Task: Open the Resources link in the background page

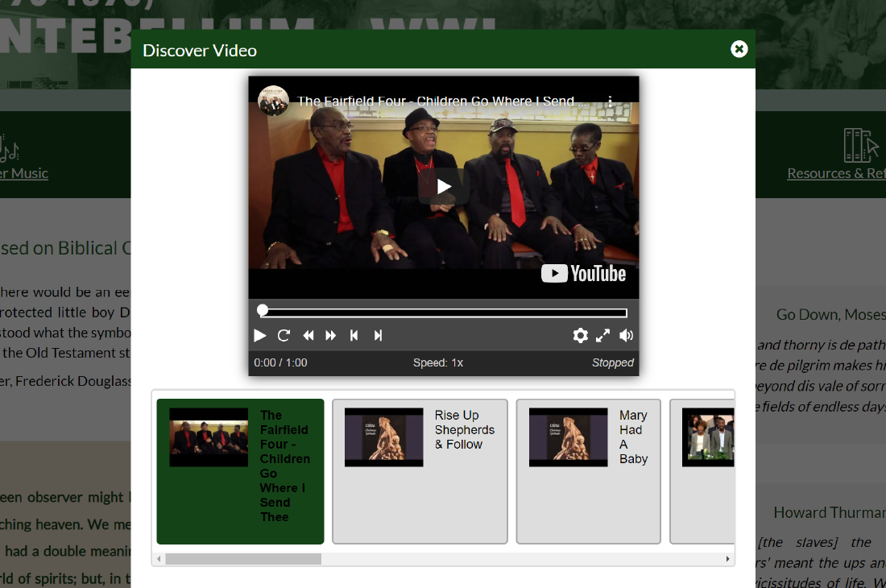Action: pyautogui.click(x=835, y=173)
